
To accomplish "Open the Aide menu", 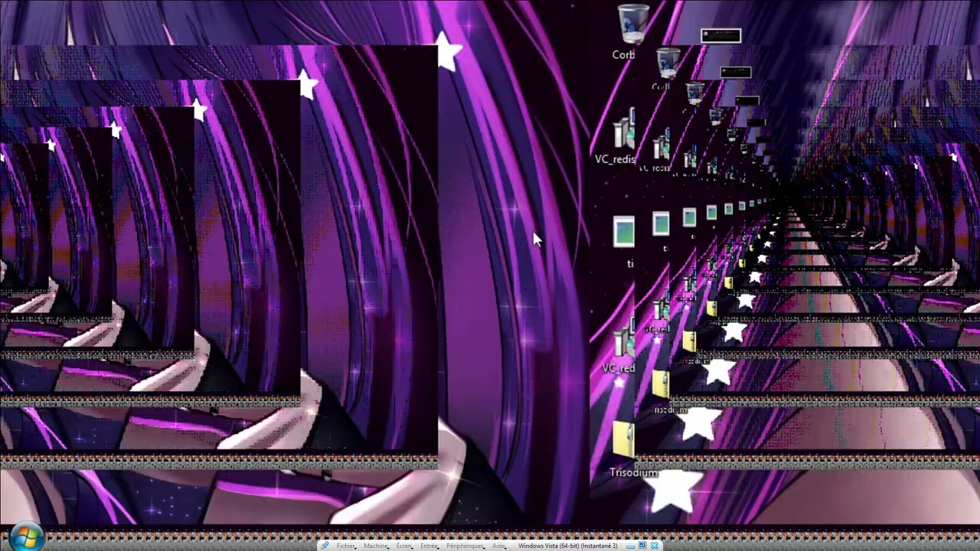I will [499, 546].
